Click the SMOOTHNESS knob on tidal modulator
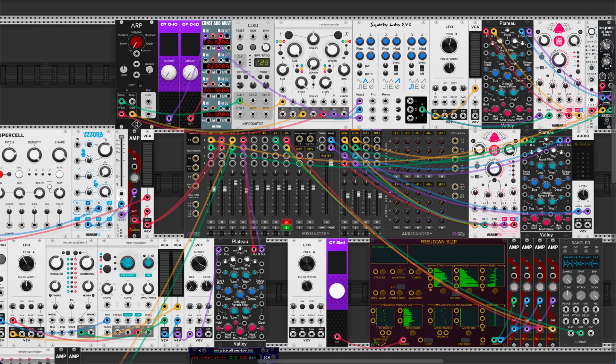 click(x=148, y=288)
